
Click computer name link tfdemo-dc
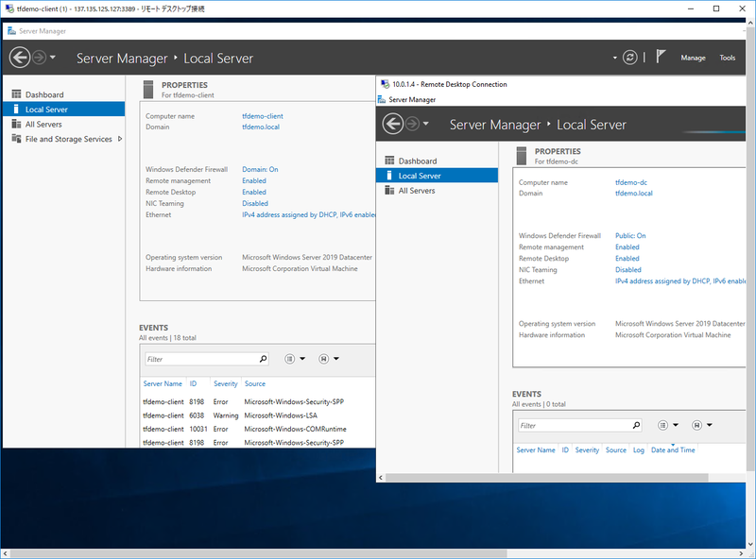coord(631,182)
